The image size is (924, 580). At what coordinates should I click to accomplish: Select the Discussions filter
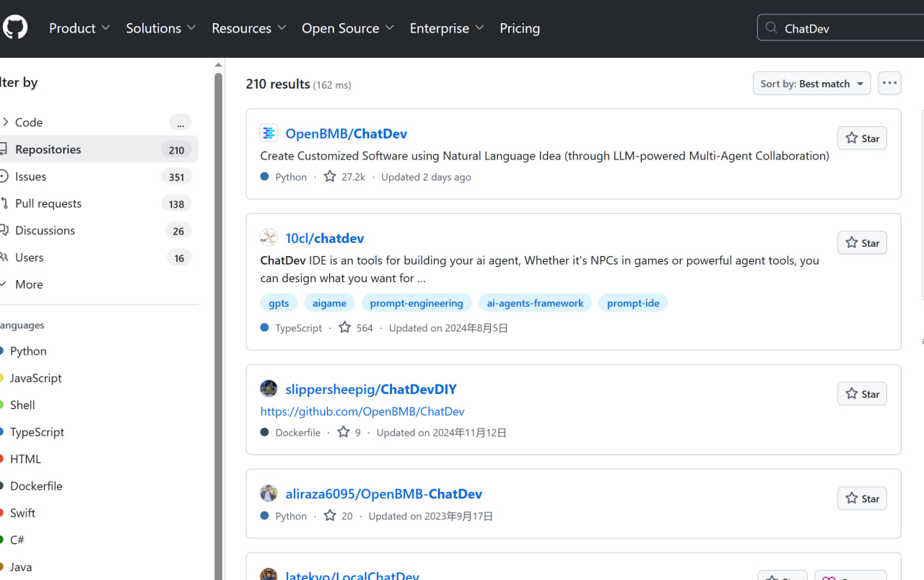pos(97,230)
